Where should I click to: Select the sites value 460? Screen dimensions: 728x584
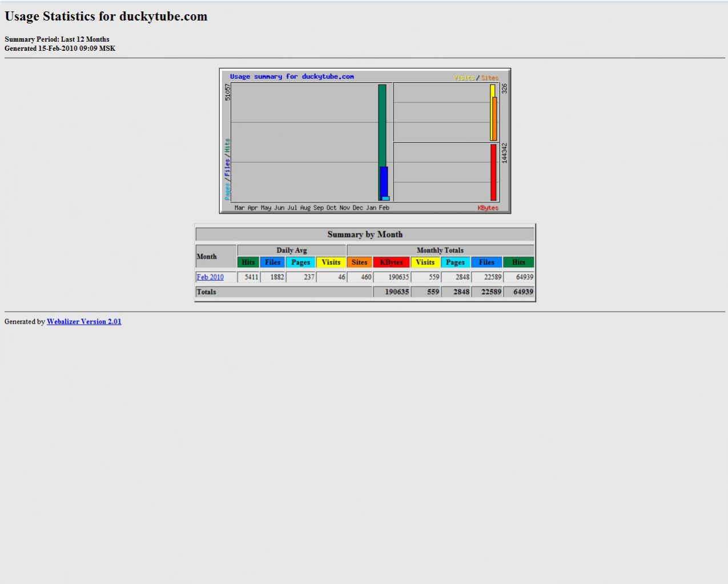(x=365, y=277)
